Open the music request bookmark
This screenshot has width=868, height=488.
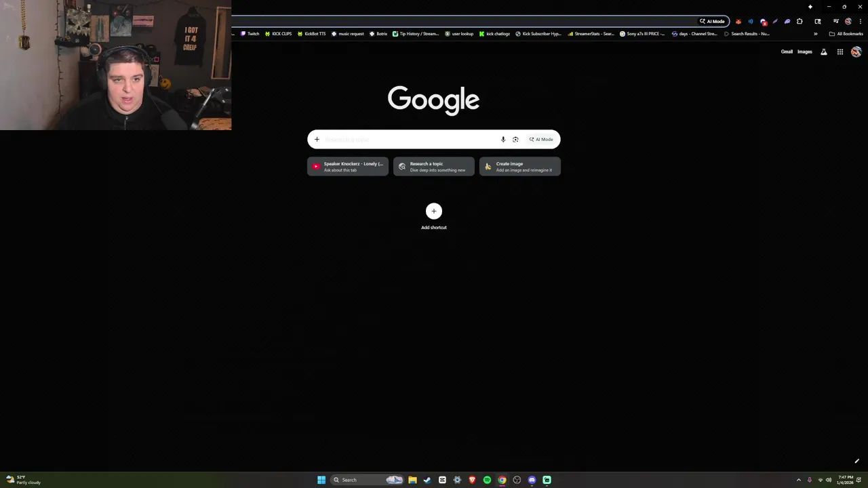[x=348, y=34]
